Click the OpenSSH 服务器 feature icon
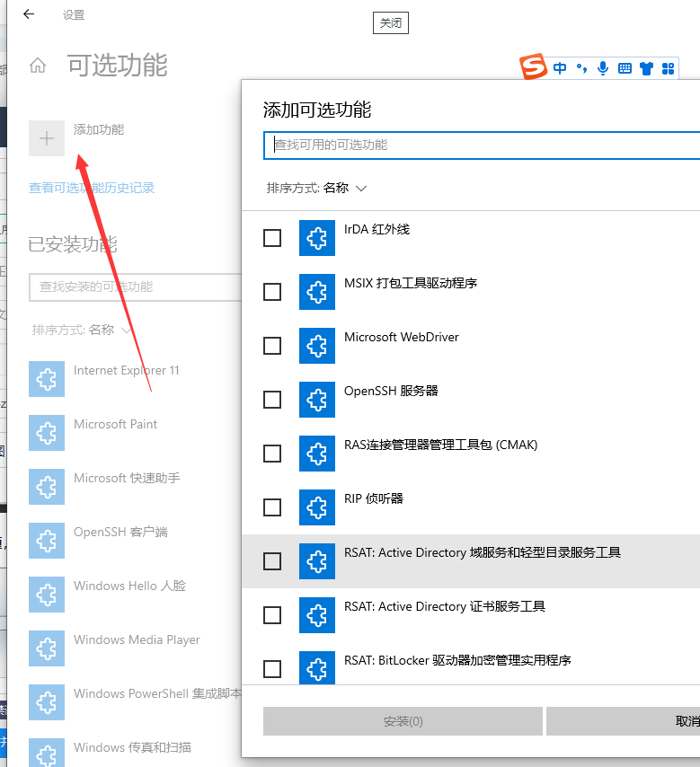700x767 pixels. (x=316, y=400)
